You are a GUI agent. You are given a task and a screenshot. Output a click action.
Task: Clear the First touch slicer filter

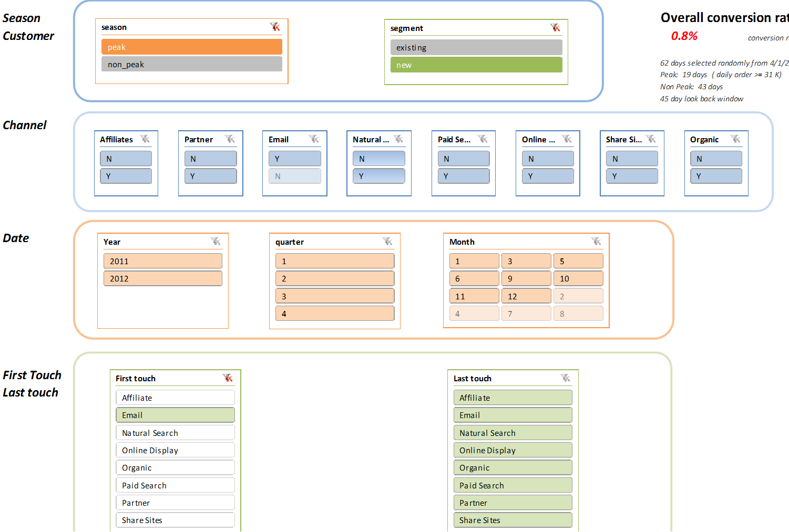pos(228,378)
